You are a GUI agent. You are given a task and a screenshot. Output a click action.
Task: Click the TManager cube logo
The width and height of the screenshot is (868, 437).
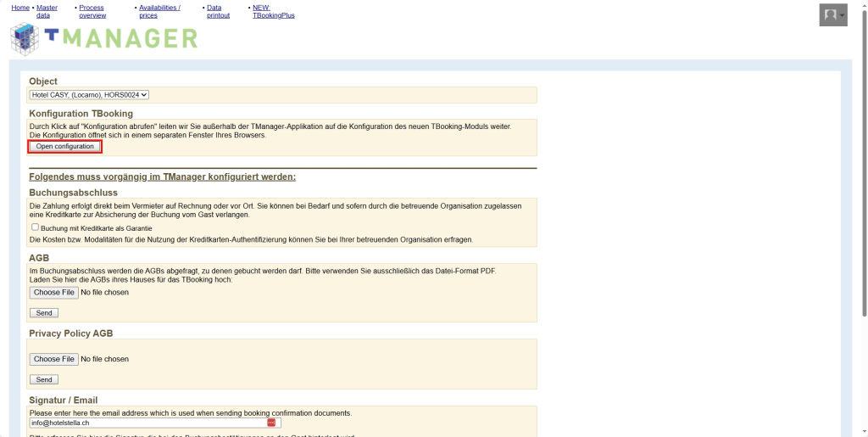tap(26, 38)
